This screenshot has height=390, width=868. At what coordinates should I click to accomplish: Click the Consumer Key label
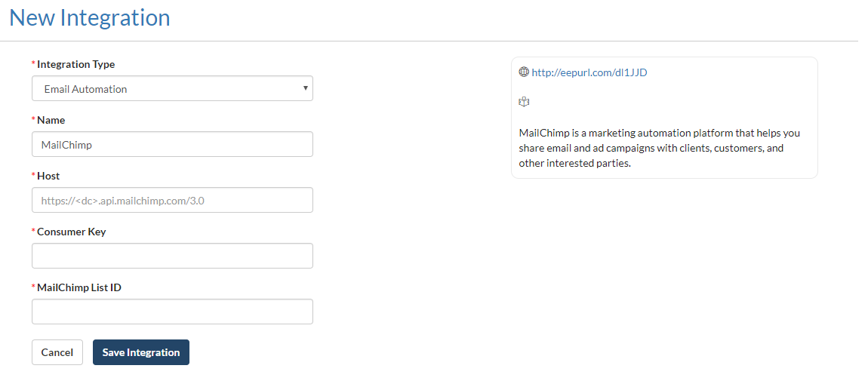point(72,232)
